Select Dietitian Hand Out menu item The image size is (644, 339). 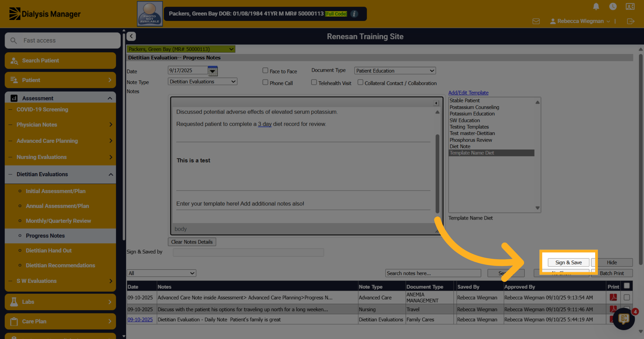49,251
